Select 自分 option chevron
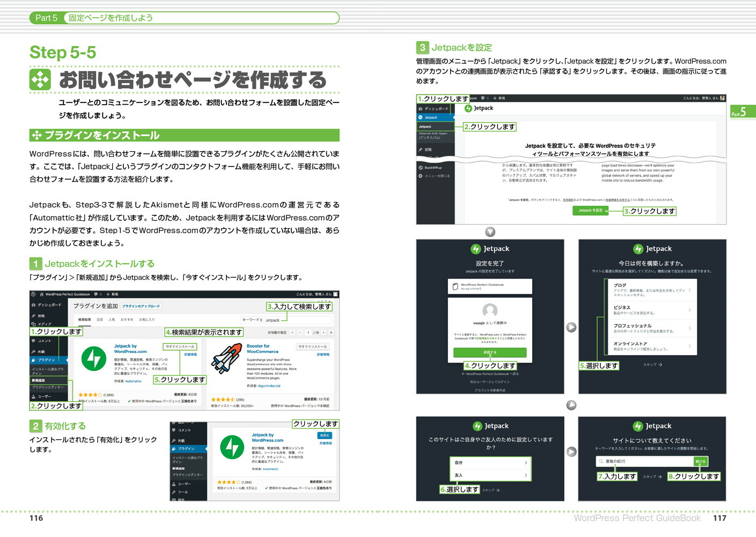 526,462
